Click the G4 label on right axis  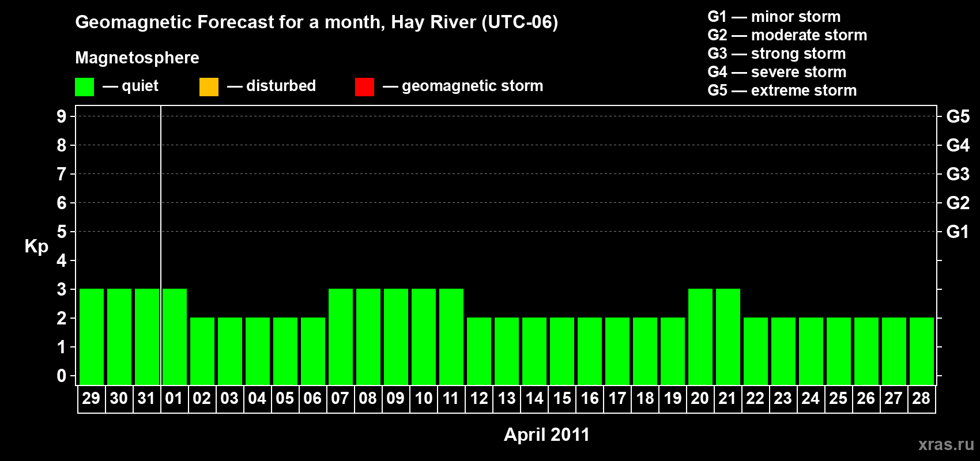coord(958,145)
